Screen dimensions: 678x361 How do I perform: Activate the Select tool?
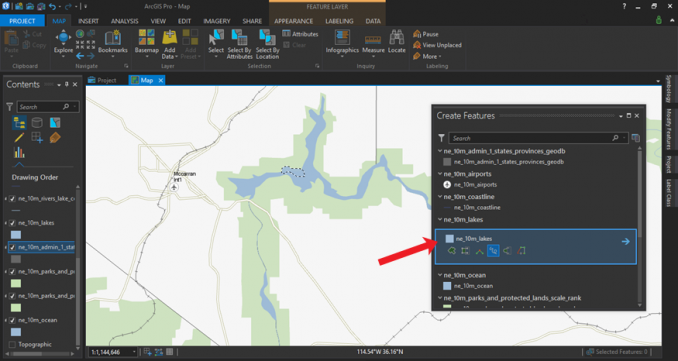pyautogui.click(x=216, y=44)
